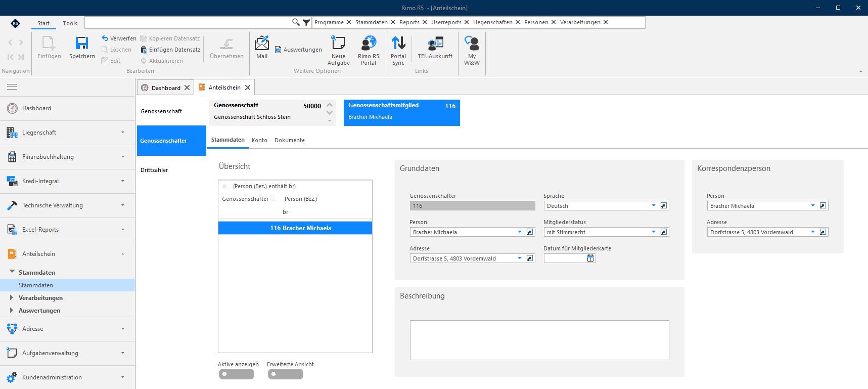Screen dimensions: 868x389
Task: Close the Anteilschein tab
Action: tap(248, 88)
